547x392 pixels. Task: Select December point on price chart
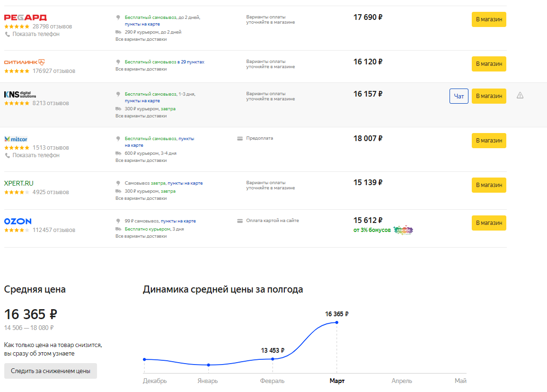click(144, 359)
